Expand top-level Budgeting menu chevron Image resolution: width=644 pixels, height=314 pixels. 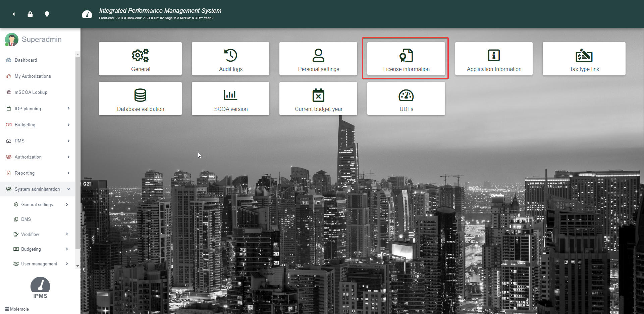pos(68,125)
